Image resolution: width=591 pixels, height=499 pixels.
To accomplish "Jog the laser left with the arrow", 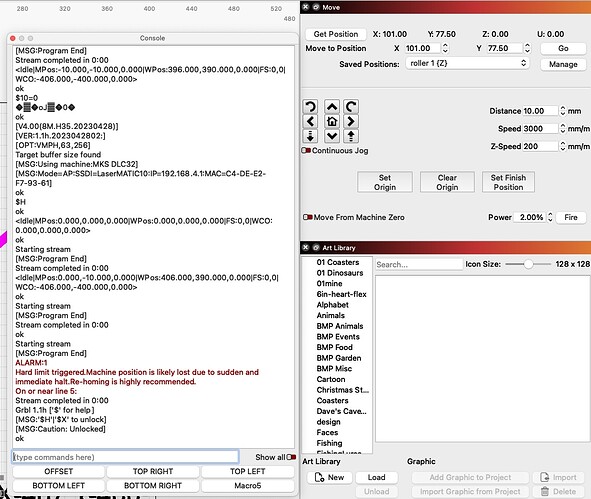I will 310,121.
